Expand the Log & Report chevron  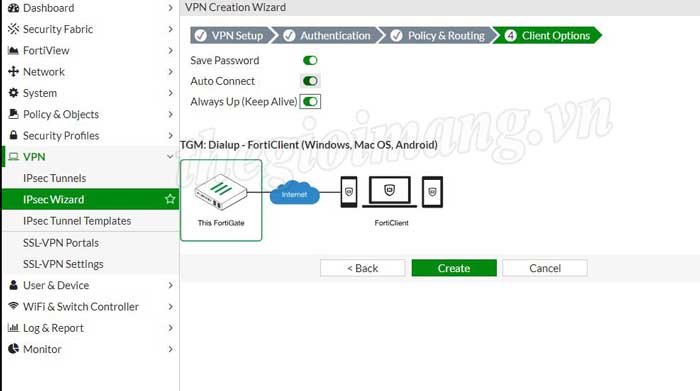click(171, 328)
